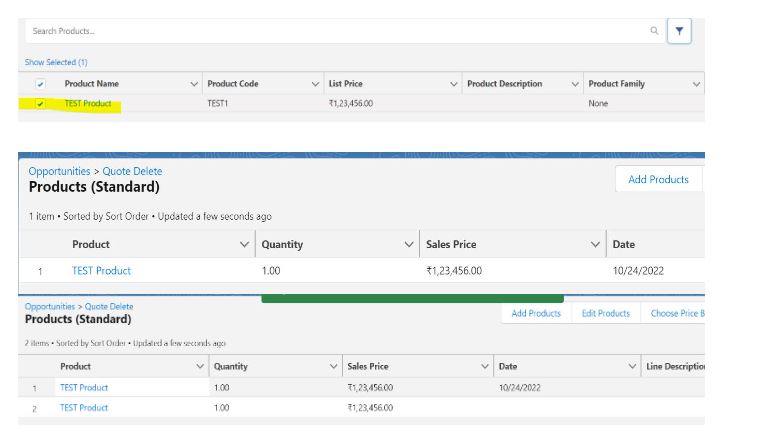Expand the Product Name column dropdown

coord(194,84)
